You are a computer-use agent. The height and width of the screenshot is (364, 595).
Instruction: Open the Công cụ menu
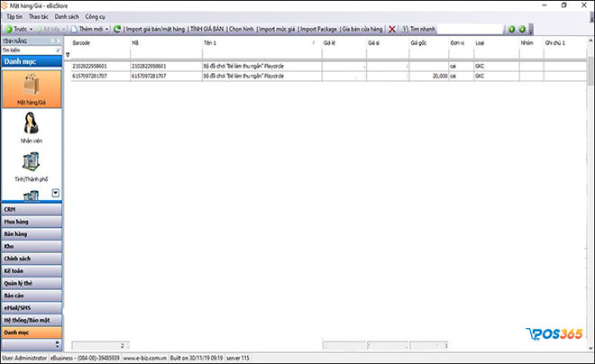click(95, 17)
